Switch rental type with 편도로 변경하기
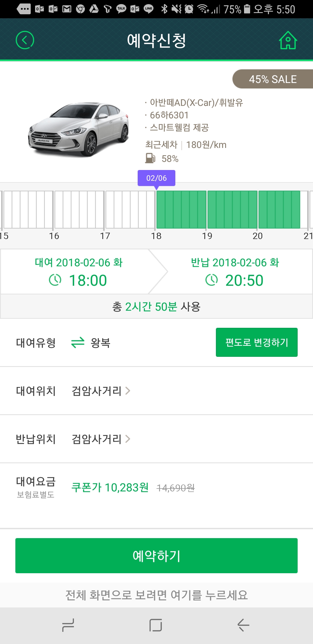Image resolution: width=313 pixels, height=644 pixels. pyautogui.click(x=256, y=342)
